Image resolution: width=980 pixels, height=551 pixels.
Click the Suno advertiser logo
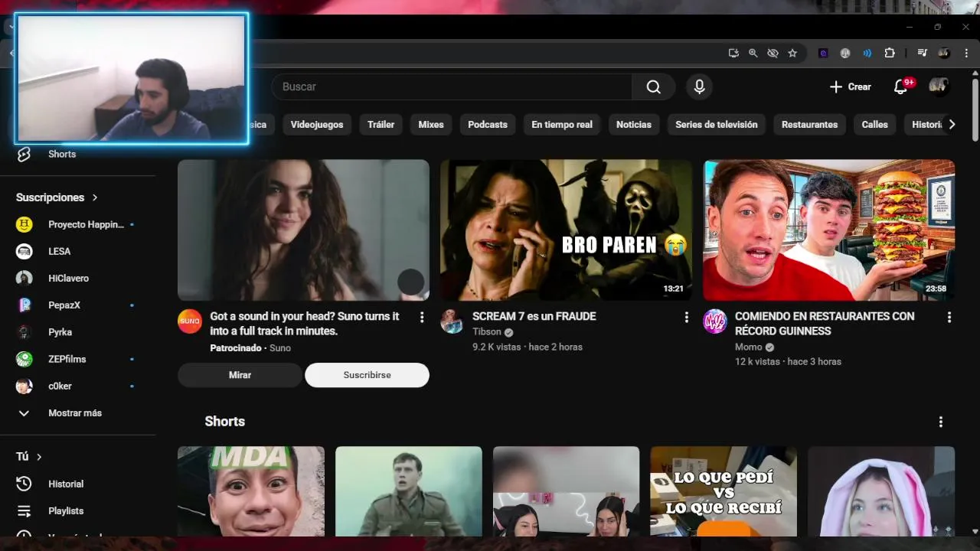[189, 321]
